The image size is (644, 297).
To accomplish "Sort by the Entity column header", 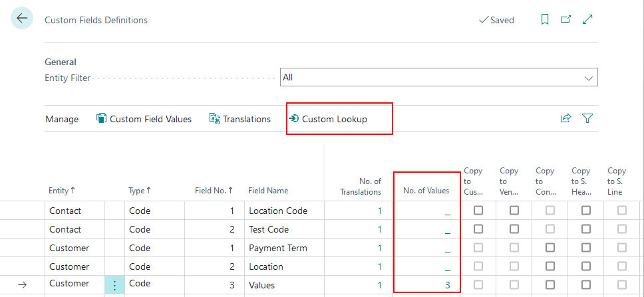I will [61, 191].
